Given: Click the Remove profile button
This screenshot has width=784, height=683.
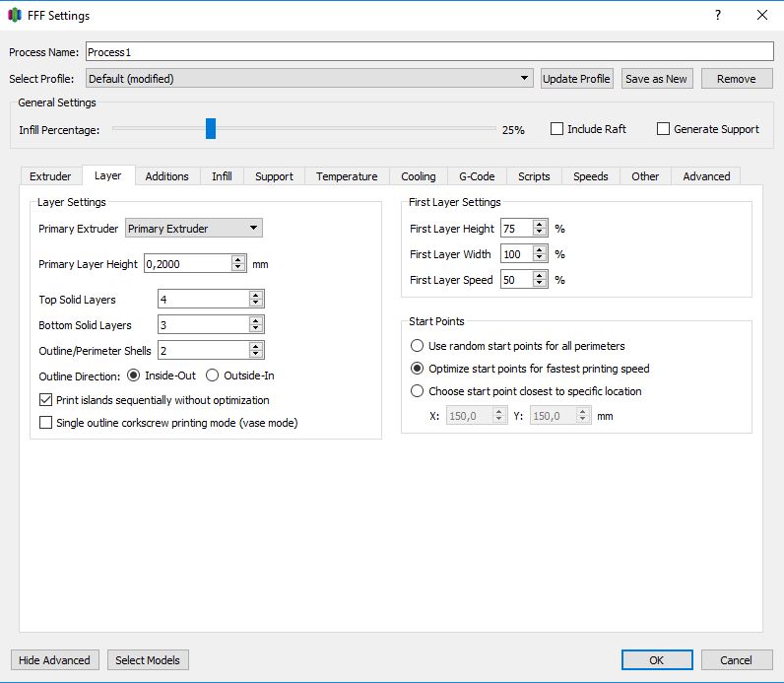Looking at the screenshot, I should (737, 79).
